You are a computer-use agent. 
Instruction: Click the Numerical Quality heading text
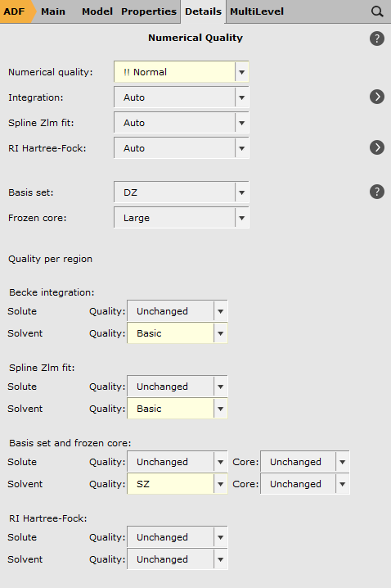(195, 38)
